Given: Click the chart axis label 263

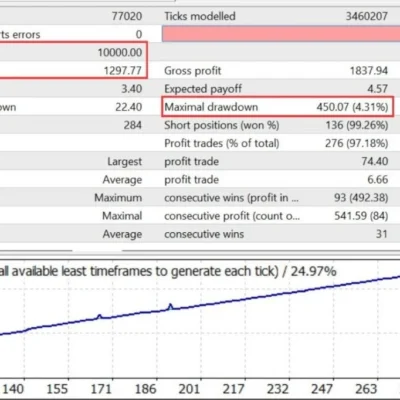Looking at the screenshot, I should coord(366,389).
